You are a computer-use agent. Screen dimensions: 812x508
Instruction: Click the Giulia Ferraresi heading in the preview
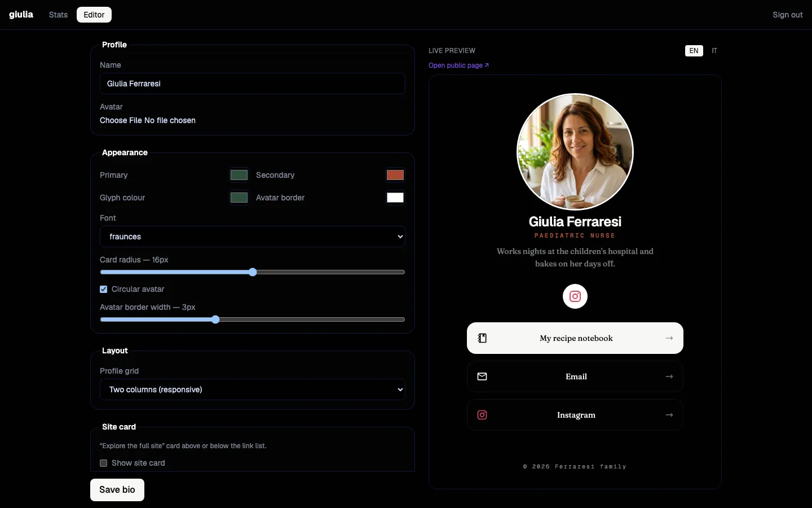point(575,222)
